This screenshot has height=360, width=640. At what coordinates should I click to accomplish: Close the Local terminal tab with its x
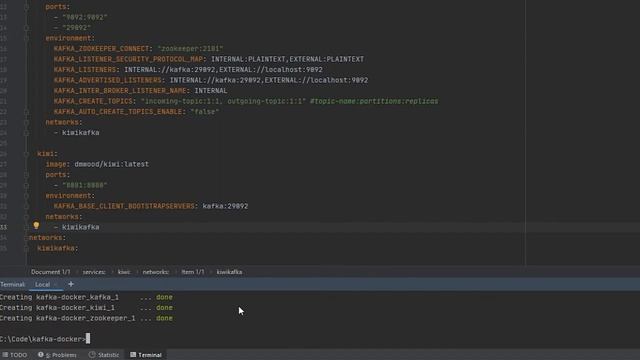(x=56, y=284)
